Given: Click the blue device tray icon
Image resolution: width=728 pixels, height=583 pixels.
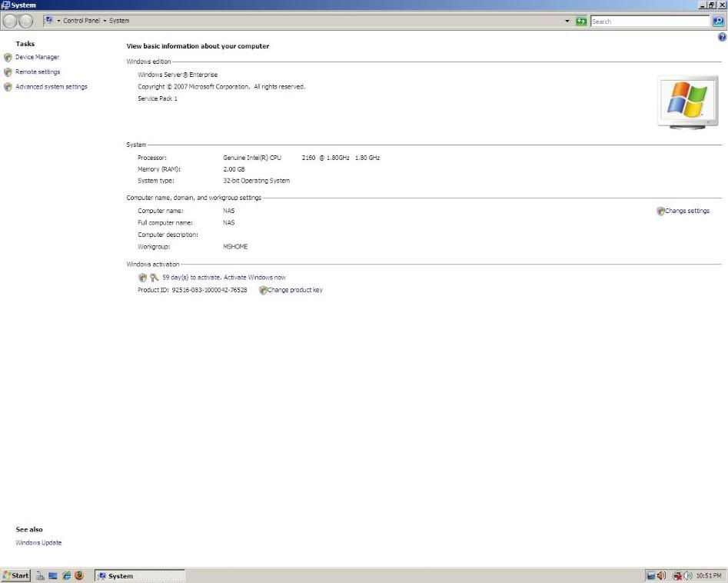Looking at the screenshot, I should [x=651, y=576].
